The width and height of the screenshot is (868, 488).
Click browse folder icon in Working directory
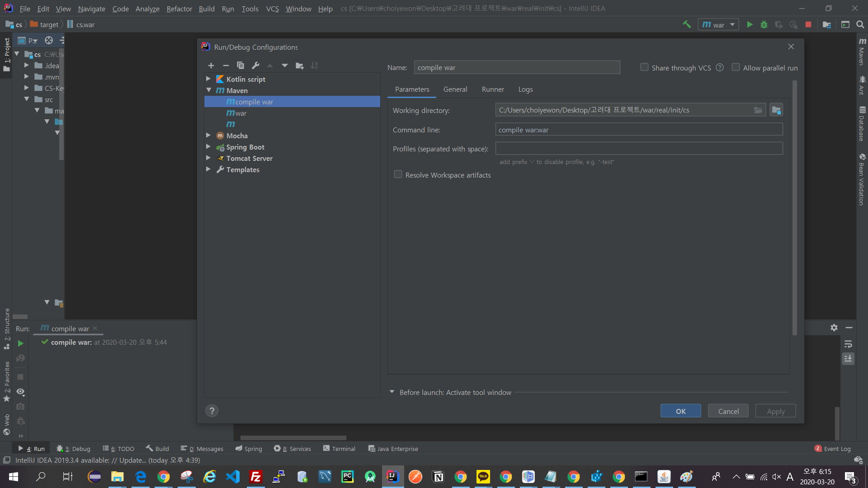pyautogui.click(x=758, y=110)
